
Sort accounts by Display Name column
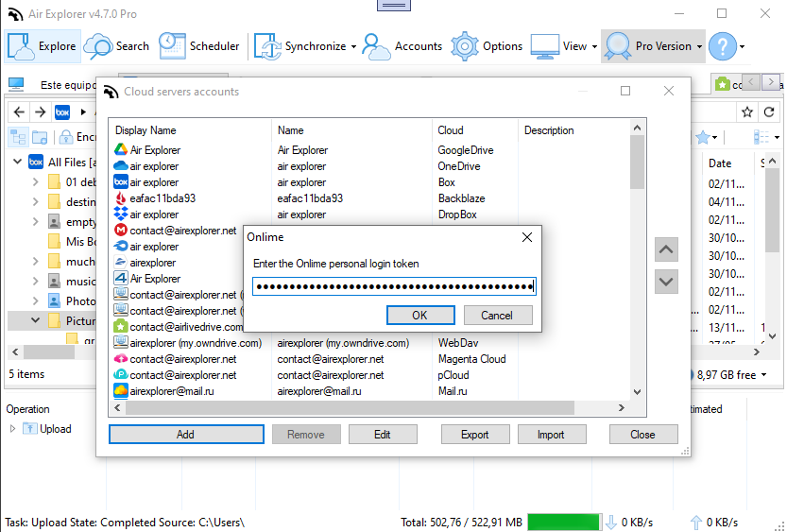point(145,130)
